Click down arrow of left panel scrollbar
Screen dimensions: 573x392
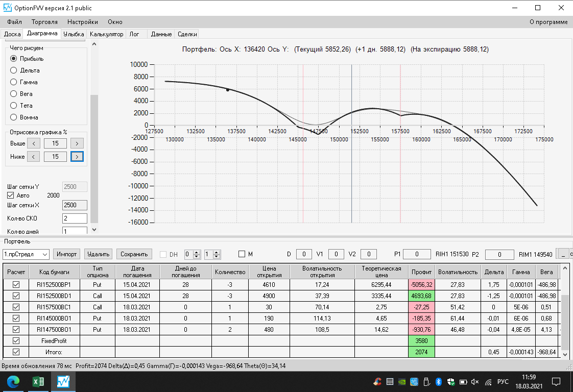(x=94, y=229)
